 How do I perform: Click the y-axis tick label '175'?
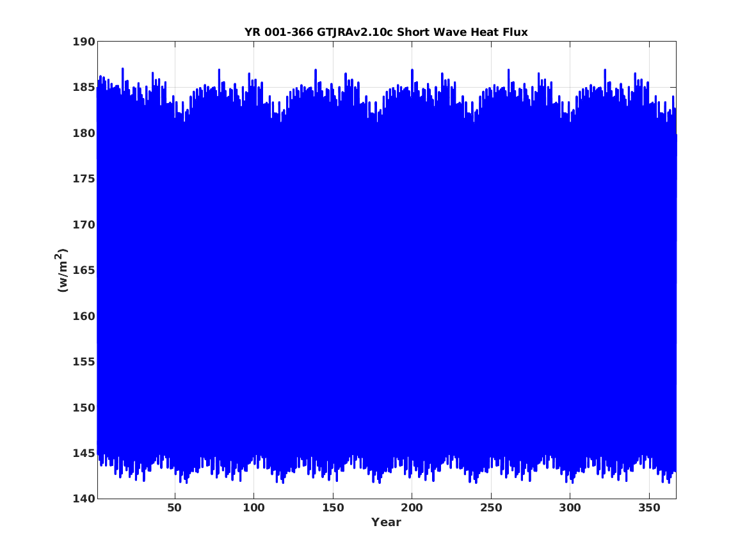tap(83, 179)
